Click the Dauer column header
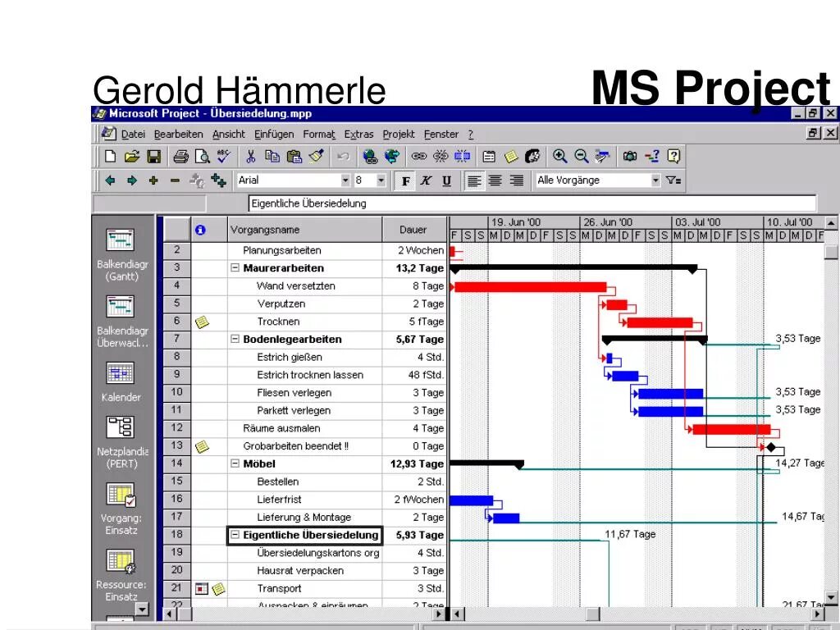Image resolution: width=840 pixels, height=630 pixels. coord(414,230)
